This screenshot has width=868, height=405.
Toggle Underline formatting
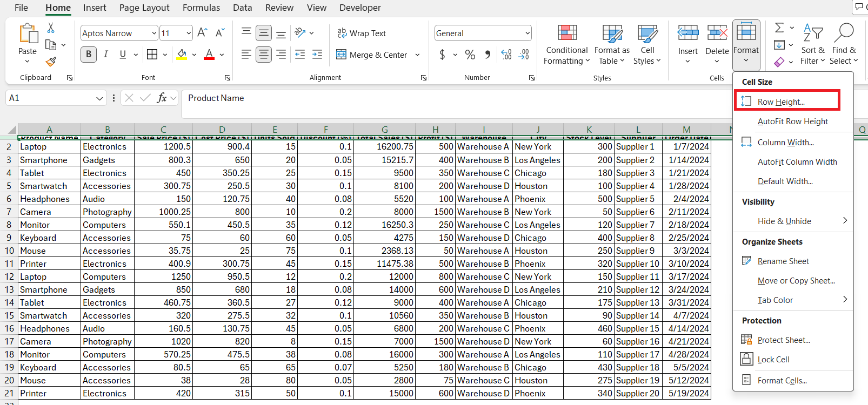[123, 55]
